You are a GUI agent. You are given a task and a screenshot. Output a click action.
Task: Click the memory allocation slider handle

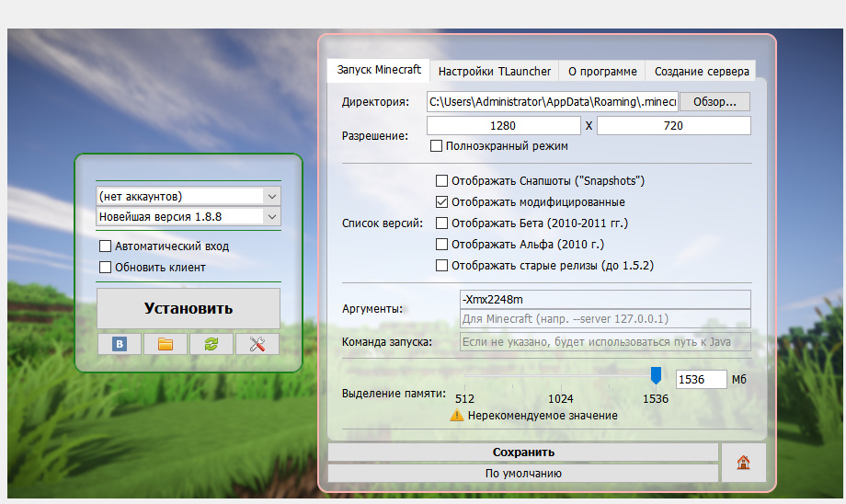656,375
